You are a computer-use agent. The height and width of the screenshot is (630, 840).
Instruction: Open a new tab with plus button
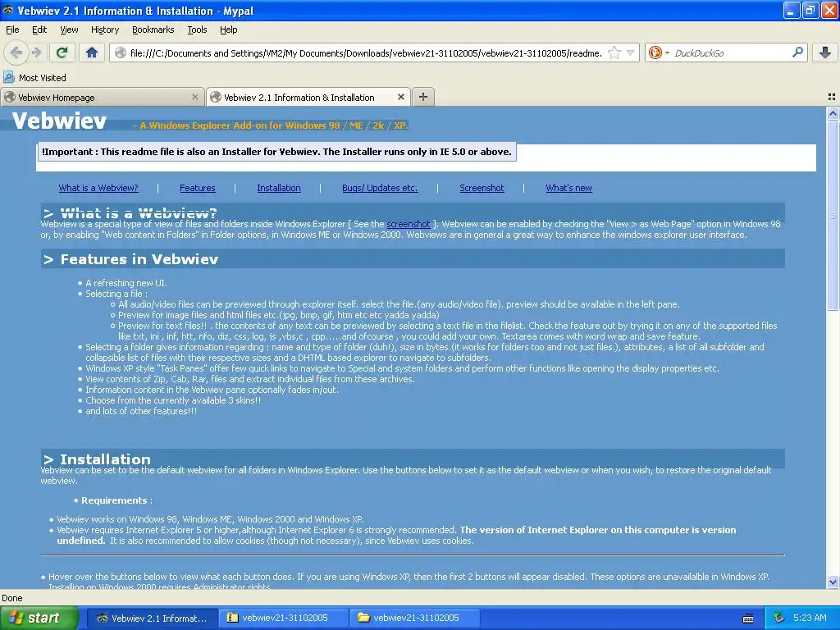click(x=423, y=97)
